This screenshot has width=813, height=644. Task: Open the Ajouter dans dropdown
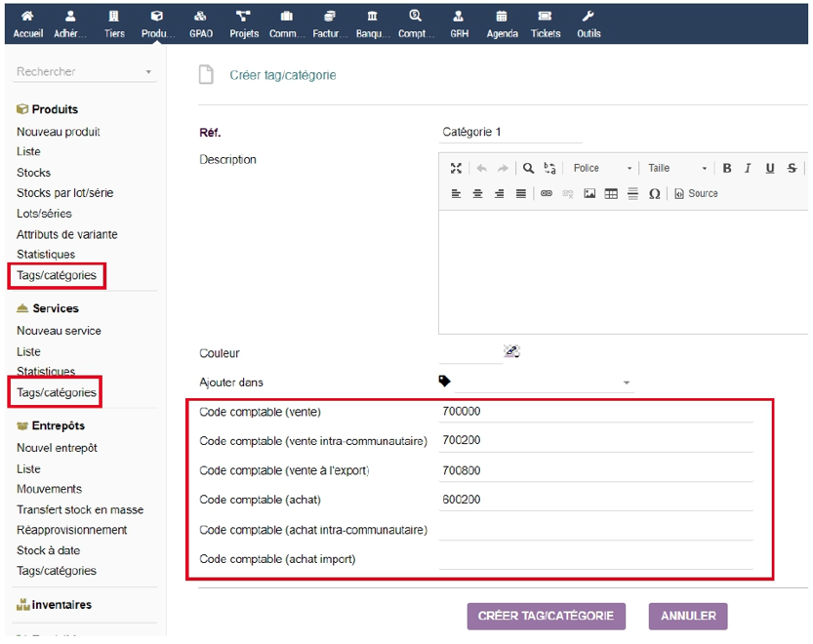point(544,382)
